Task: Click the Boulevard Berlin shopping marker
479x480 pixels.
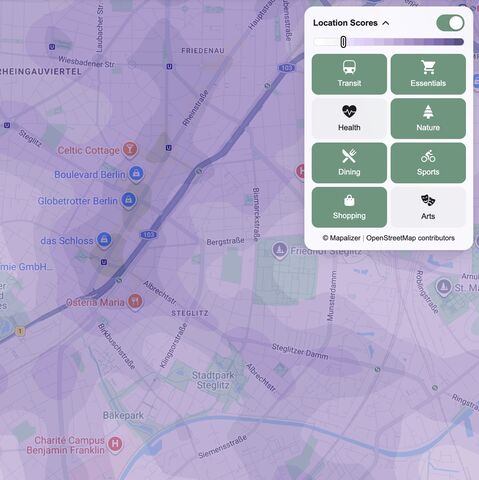Action: [x=136, y=173]
